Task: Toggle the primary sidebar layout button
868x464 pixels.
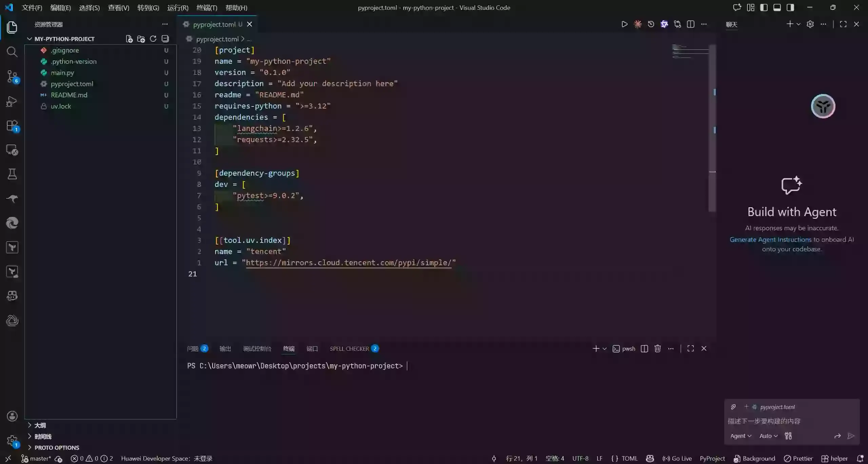Action: (x=764, y=7)
